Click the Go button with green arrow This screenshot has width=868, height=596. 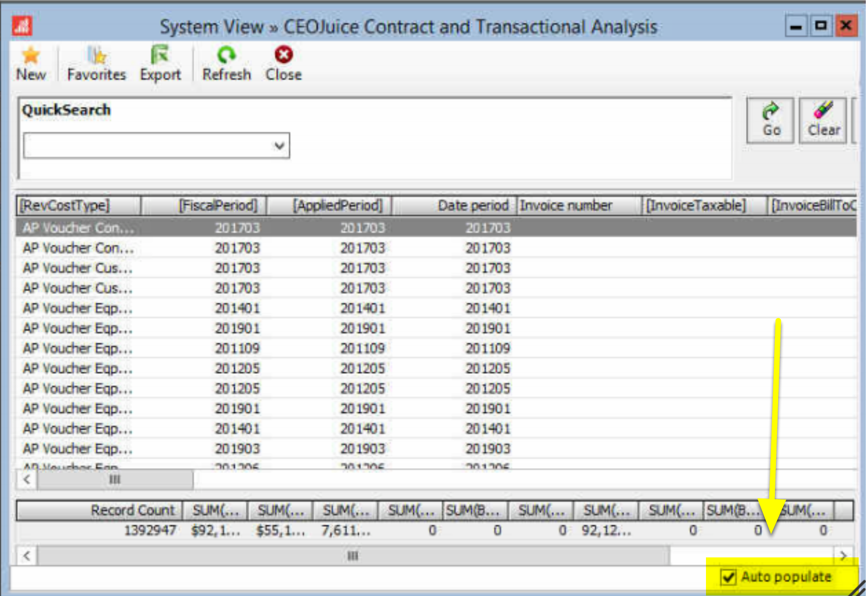click(770, 120)
